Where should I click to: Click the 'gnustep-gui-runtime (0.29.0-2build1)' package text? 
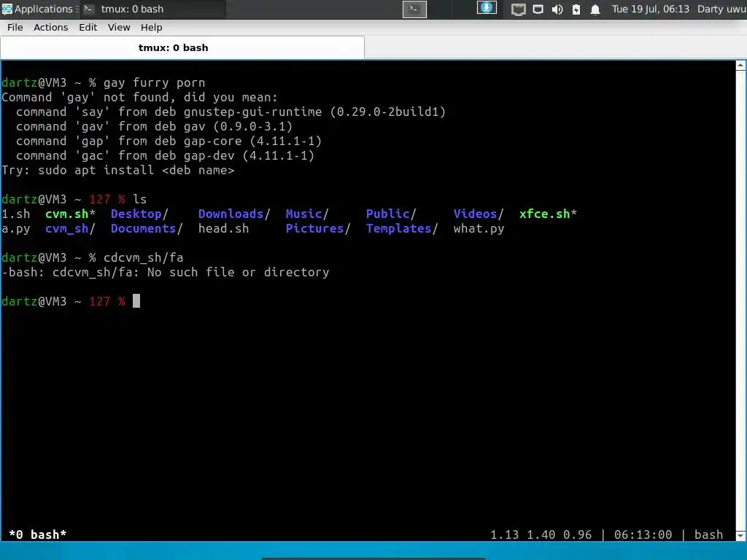click(x=314, y=112)
